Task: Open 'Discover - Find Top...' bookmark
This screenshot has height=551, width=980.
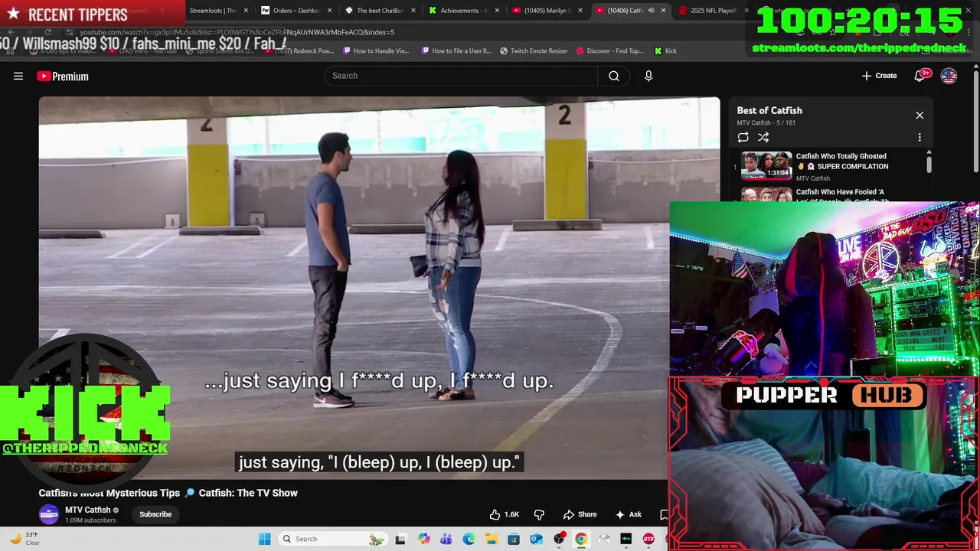Action: (x=609, y=51)
